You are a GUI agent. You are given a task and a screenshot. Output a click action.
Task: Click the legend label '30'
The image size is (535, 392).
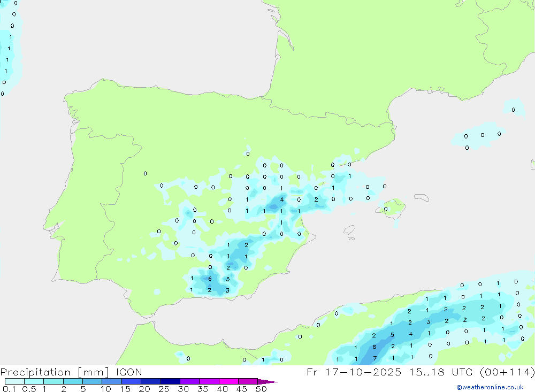pos(183,389)
